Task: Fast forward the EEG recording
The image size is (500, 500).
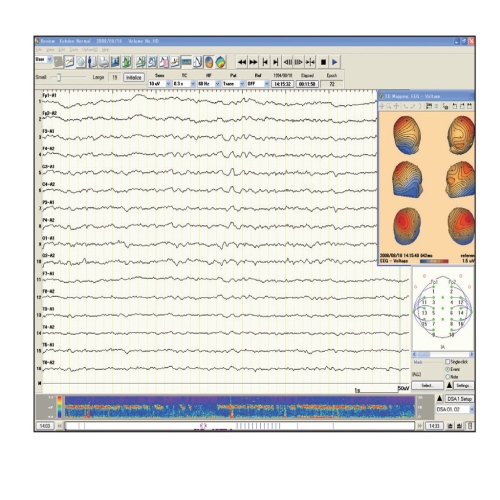Action: coord(253,62)
